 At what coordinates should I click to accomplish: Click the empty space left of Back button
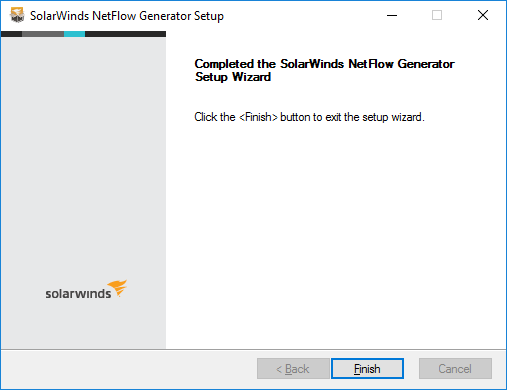[x=128, y=369]
